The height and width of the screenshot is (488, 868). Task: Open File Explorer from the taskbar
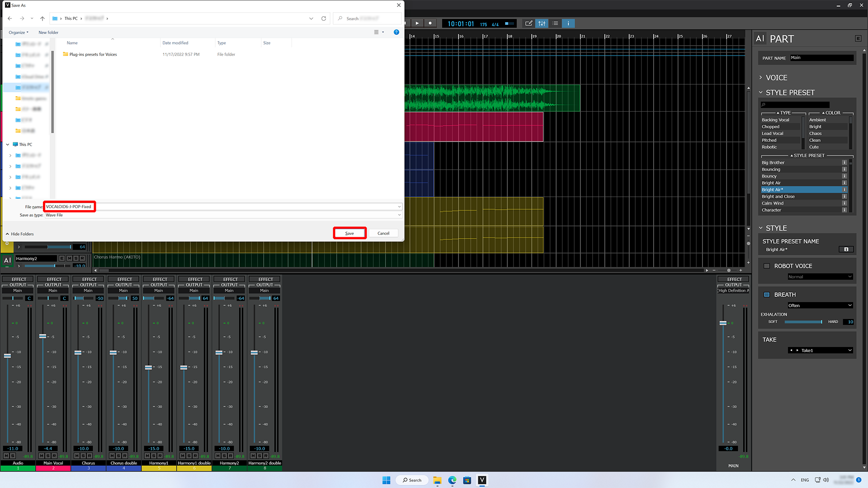[437, 480]
